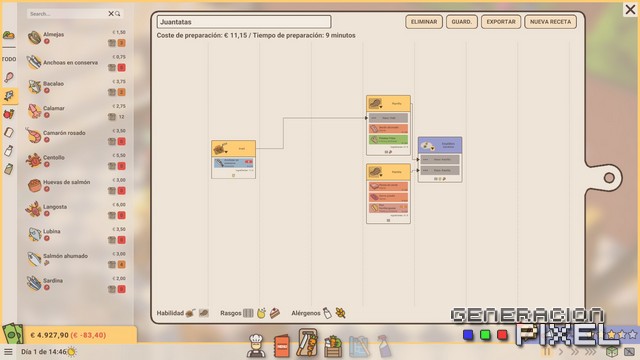The image size is (640, 360).
Task: Open the hamburger main menu icon
Action: [8, 351]
